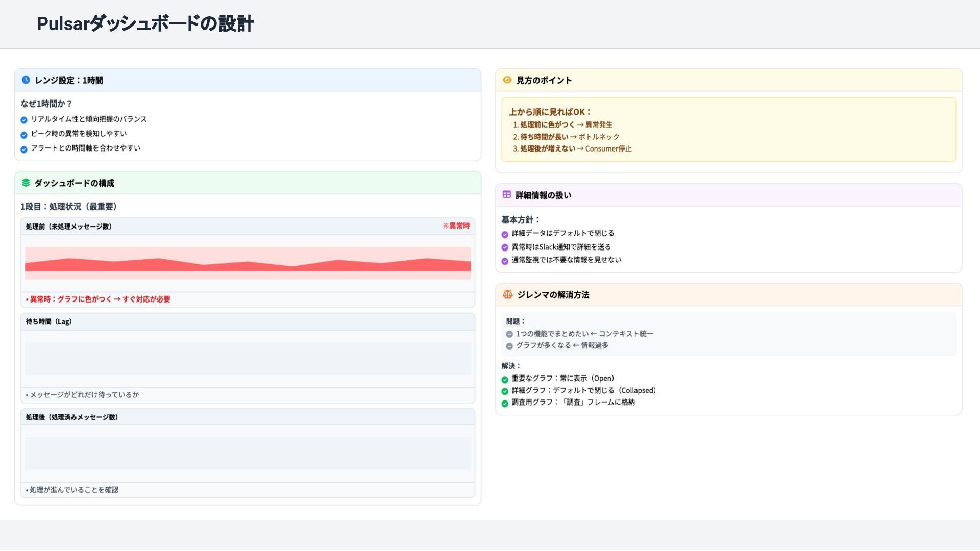Click the balance scale icon beside ジレンマの解消方法
Screen dimensions: 980x551
click(507, 295)
